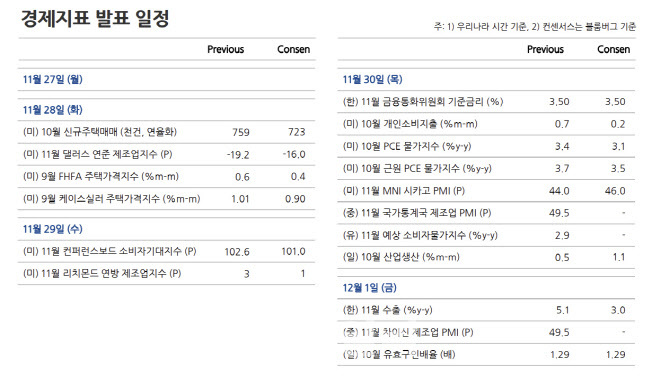Select row (미) 9월 케이스실러 주택가격지수
670x377 pixels.
[167, 199]
